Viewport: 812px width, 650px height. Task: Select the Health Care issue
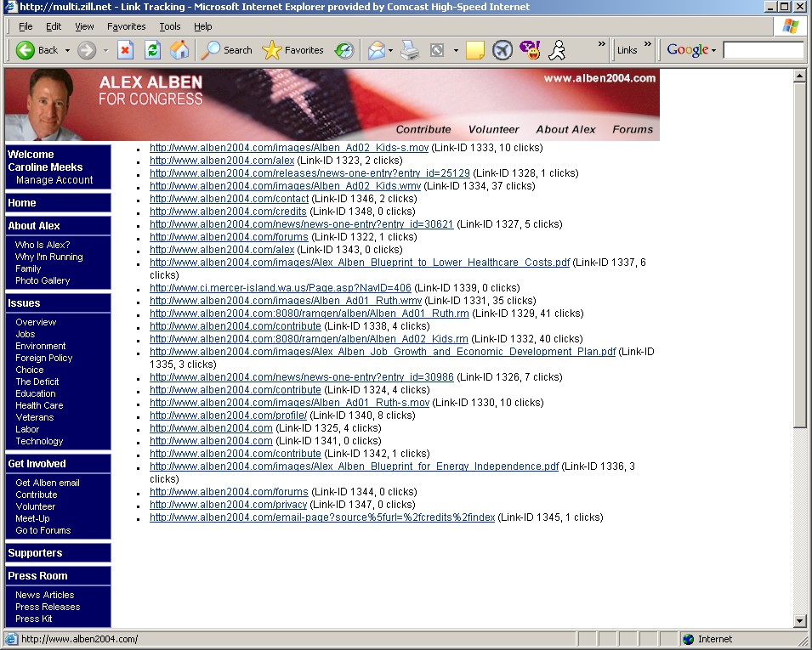point(38,405)
